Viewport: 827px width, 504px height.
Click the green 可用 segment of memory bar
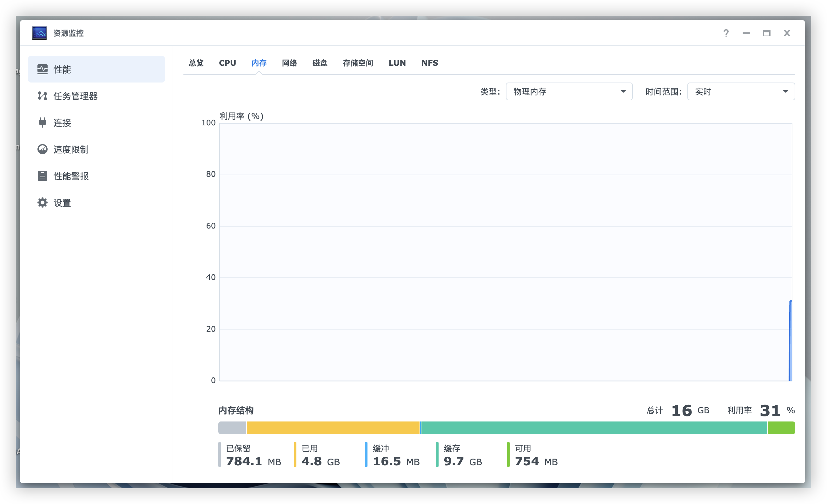point(781,428)
